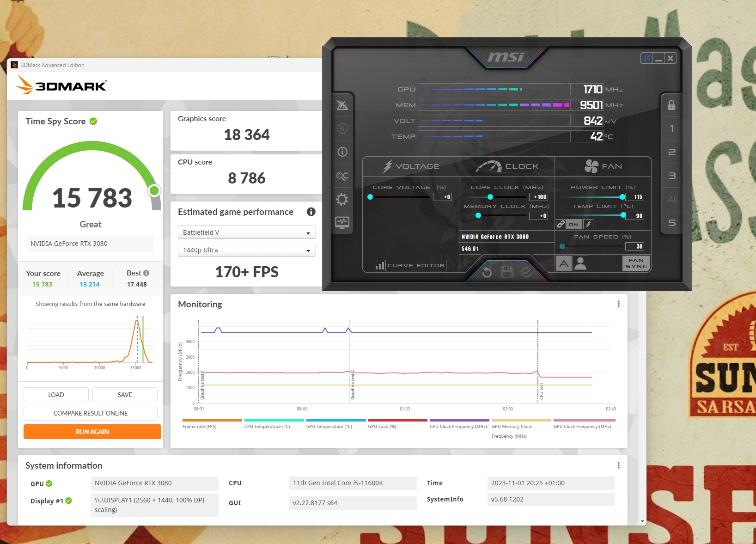Click the Power Limit slider handle
The image size is (756, 544).
tap(622, 197)
